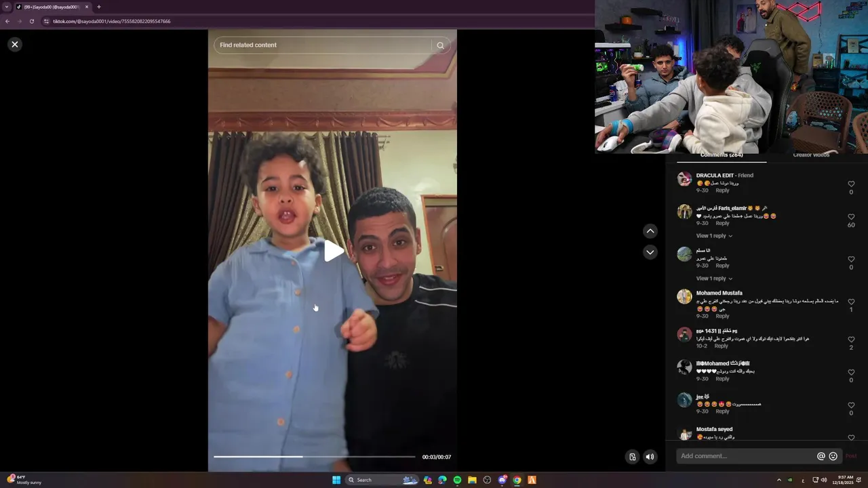Image resolution: width=868 pixels, height=488 pixels.
Task: Insert a mention with the @ icon
Action: point(821,456)
